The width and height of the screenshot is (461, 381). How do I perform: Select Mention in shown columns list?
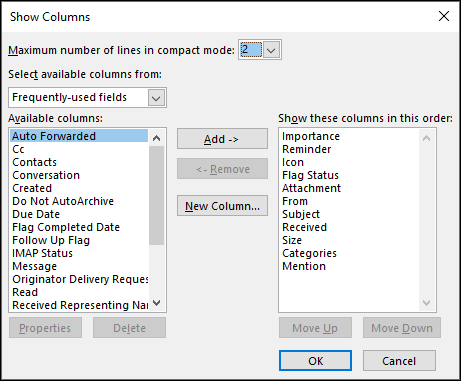[x=304, y=266]
